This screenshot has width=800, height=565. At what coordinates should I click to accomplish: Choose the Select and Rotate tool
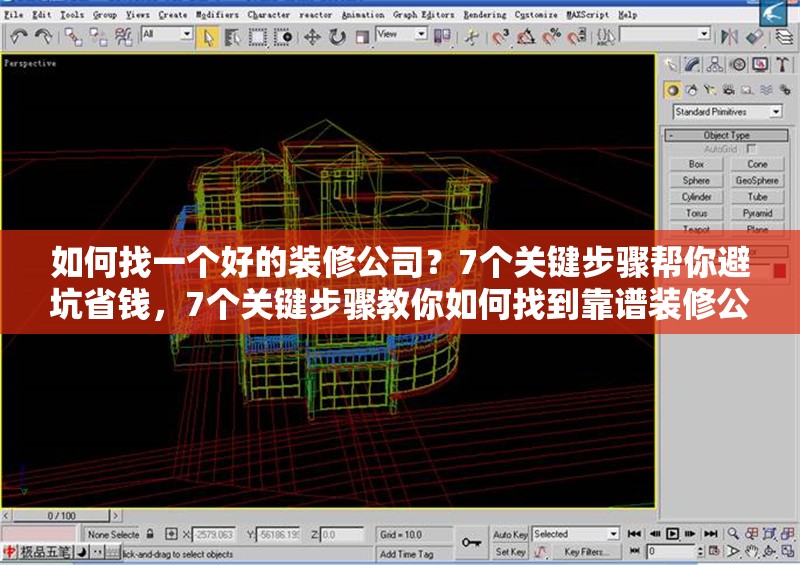point(337,37)
